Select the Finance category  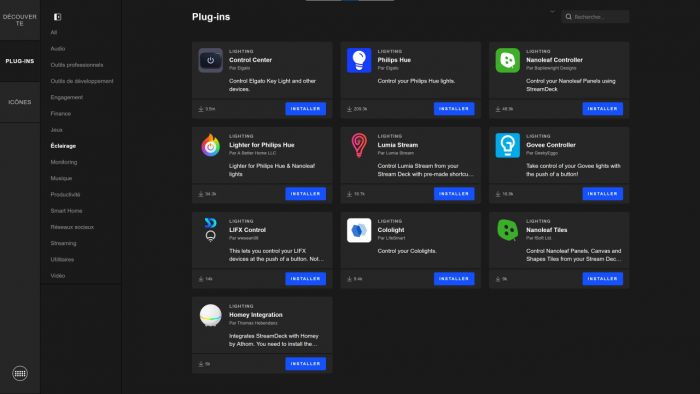(60, 114)
